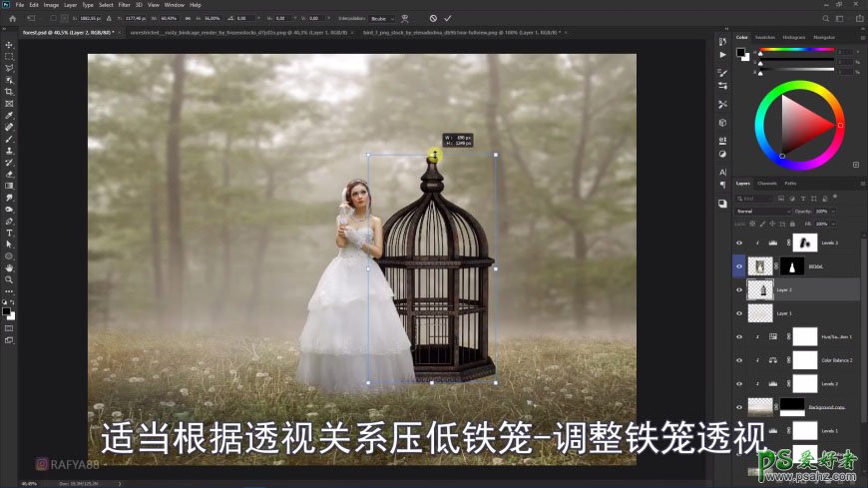The width and height of the screenshot is (868, 488).
Task: Open the layer filter kind dropdown
Action: coord(754,199)
